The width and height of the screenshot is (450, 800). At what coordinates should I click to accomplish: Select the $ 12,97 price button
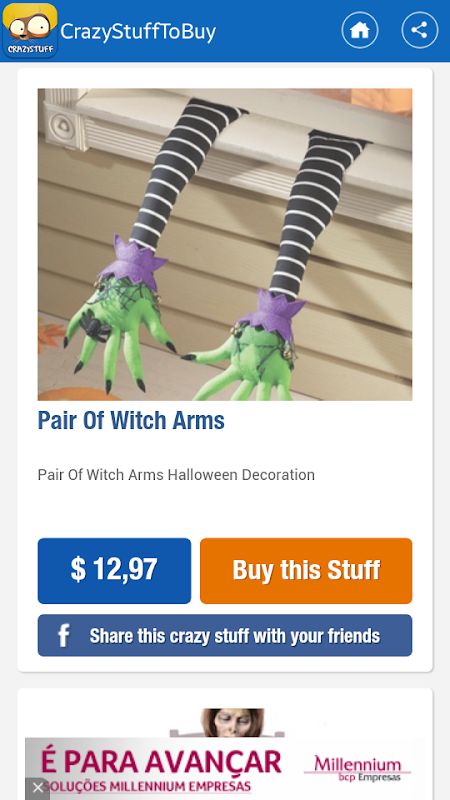coord(114,570)
